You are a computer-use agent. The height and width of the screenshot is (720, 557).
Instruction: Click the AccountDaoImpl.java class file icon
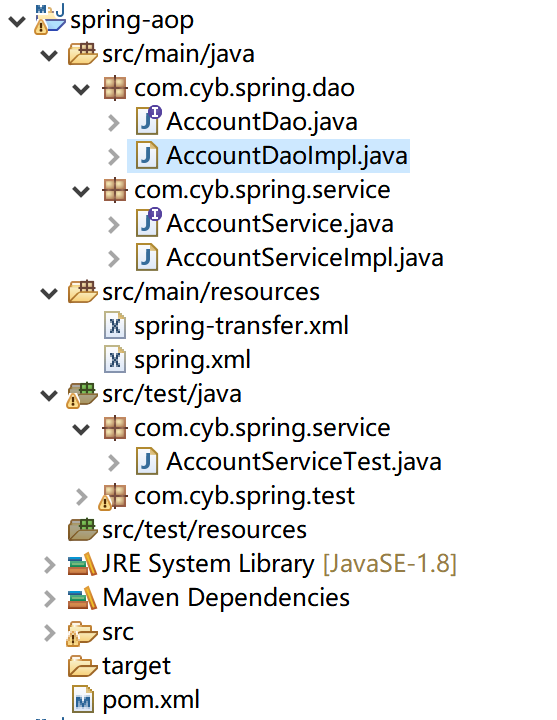[x=147, y=156]
